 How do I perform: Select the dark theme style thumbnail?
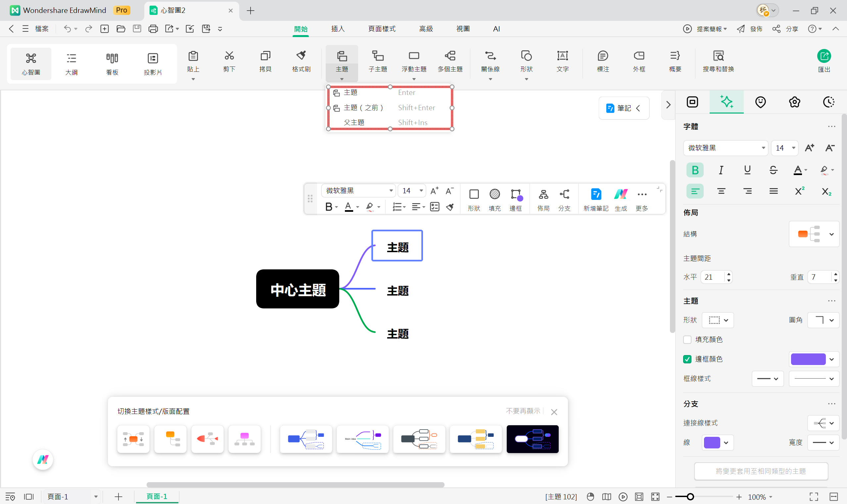coord(532,439)
